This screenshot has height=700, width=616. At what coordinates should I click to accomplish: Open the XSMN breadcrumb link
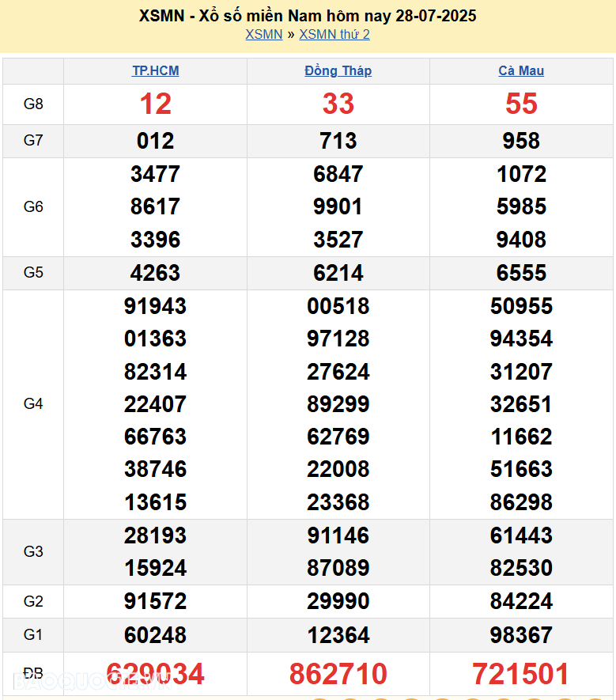[263, 34]
